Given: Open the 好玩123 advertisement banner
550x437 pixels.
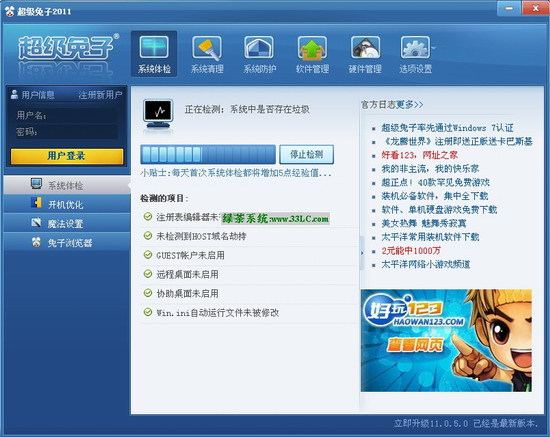Looking at the screenshot, I should tap(446, 340).
